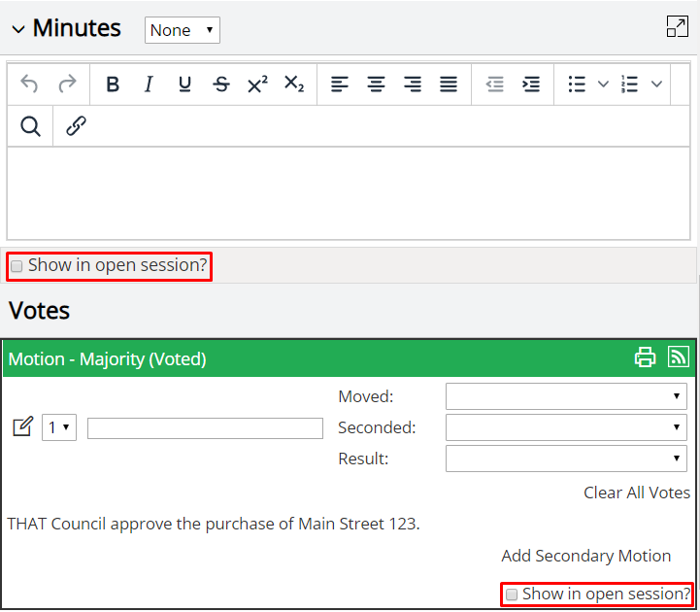This screenshot has height=612, width=700.
Task: Collapse the Minutes section chevron
Action: (18, 29)
